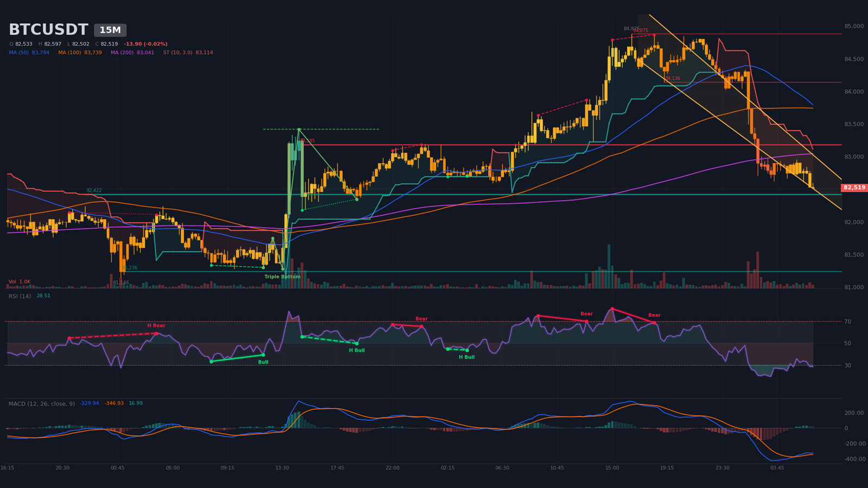Click the 81,146 low price label
Image resolution: width=868 pixels, height=488 pixels.
(x=121, y=282)
